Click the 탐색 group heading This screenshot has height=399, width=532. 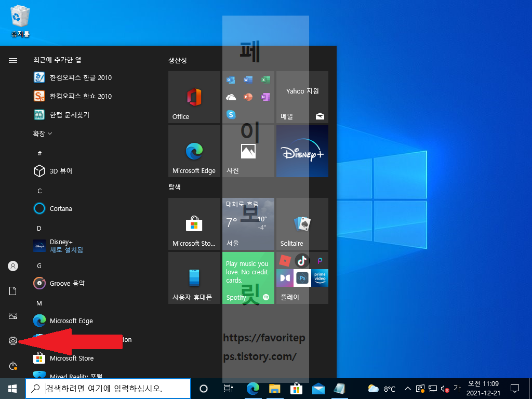click(x=175, y=187)
